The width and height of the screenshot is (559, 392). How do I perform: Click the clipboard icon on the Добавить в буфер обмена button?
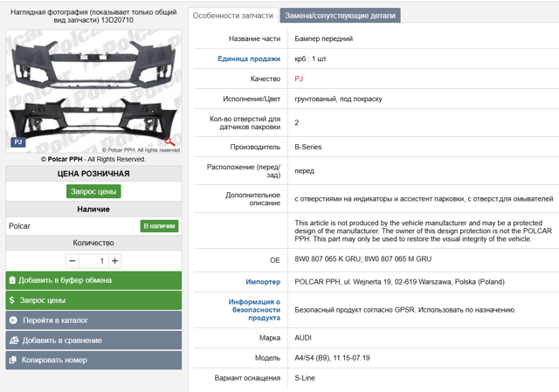[x=12, y=280]
